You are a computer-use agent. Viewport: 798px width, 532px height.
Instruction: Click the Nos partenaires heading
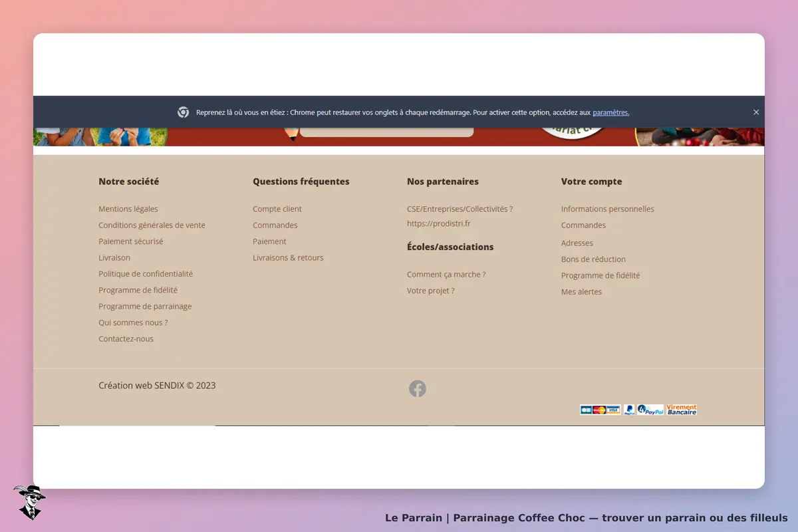(x=443, y=182)
